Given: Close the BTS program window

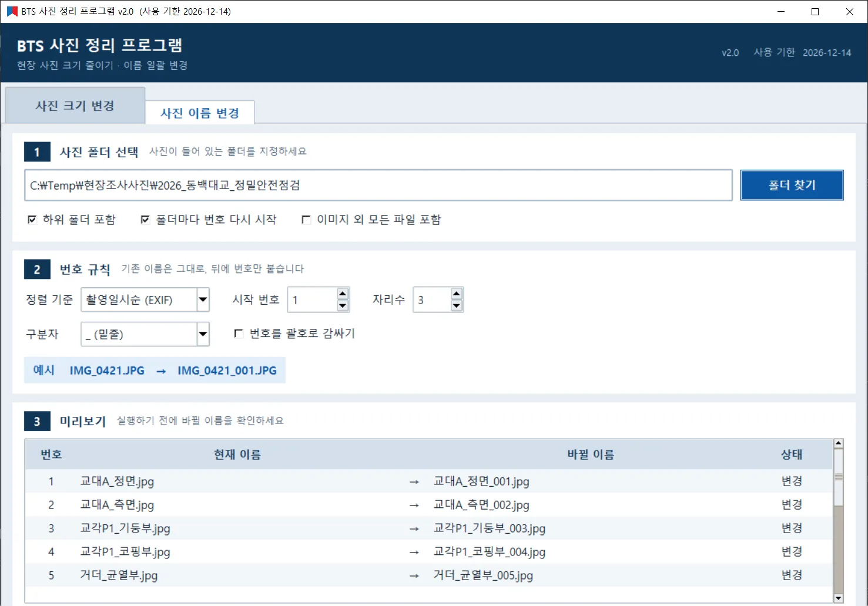Looking at the screenshot, I should [850, 11].
